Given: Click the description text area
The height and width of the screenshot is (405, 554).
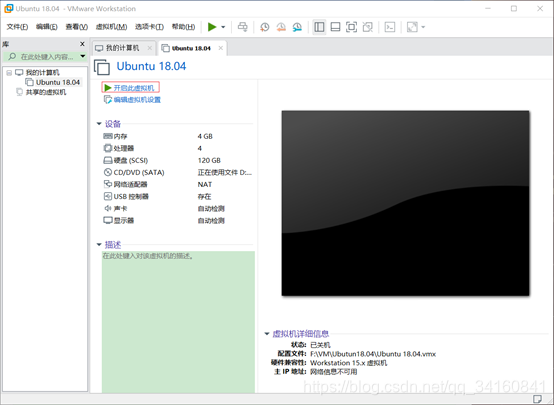Looking at the screenshot, I should 178,322.
